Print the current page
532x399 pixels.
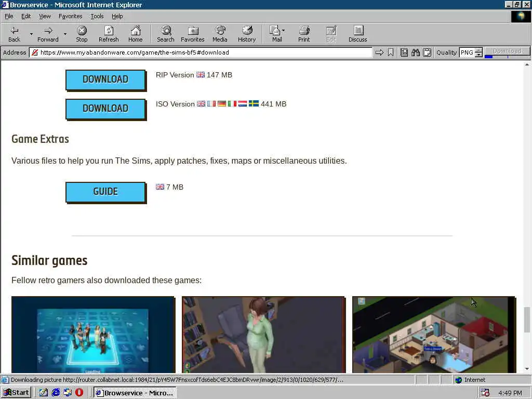(x=304, y=34)
